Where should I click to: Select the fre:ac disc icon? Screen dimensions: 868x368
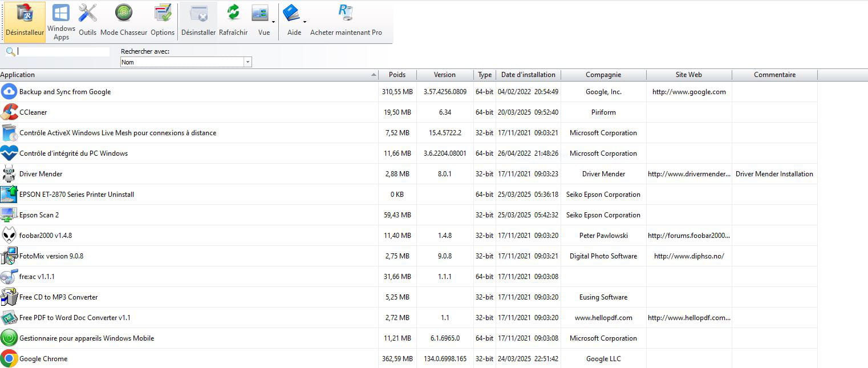(x=9, y=276)
